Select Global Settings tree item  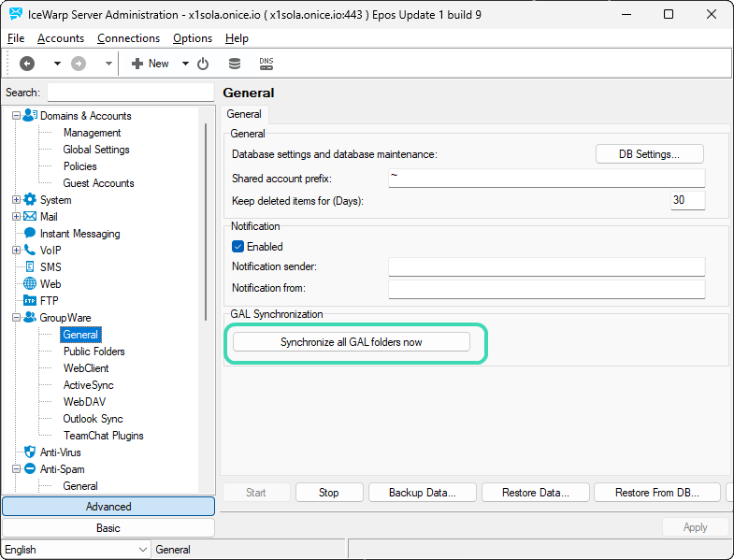pos(96,150)
